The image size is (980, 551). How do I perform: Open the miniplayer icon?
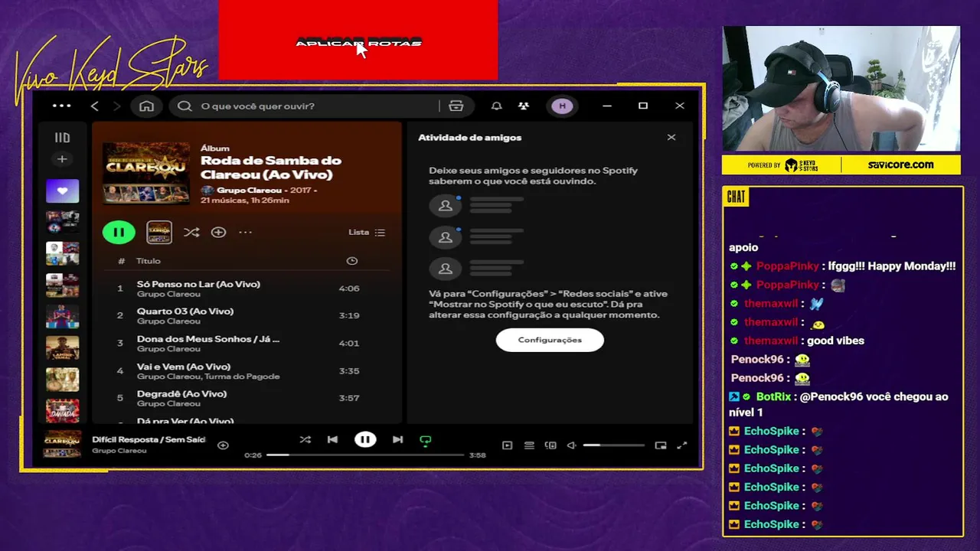[x=661, y=445]
